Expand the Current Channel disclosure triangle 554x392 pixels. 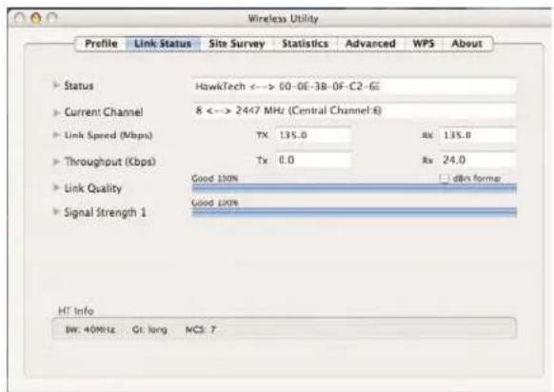click(56, 112)
